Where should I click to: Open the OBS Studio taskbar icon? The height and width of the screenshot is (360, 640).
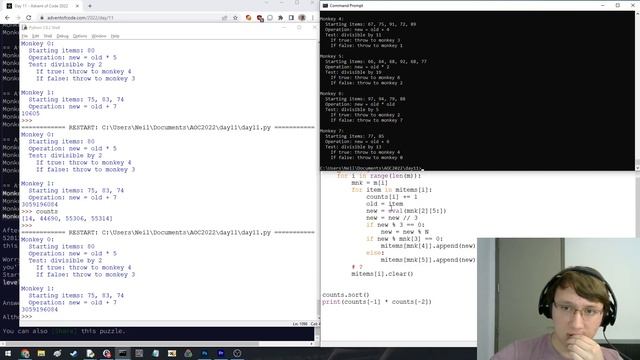[x=237, y=353]
